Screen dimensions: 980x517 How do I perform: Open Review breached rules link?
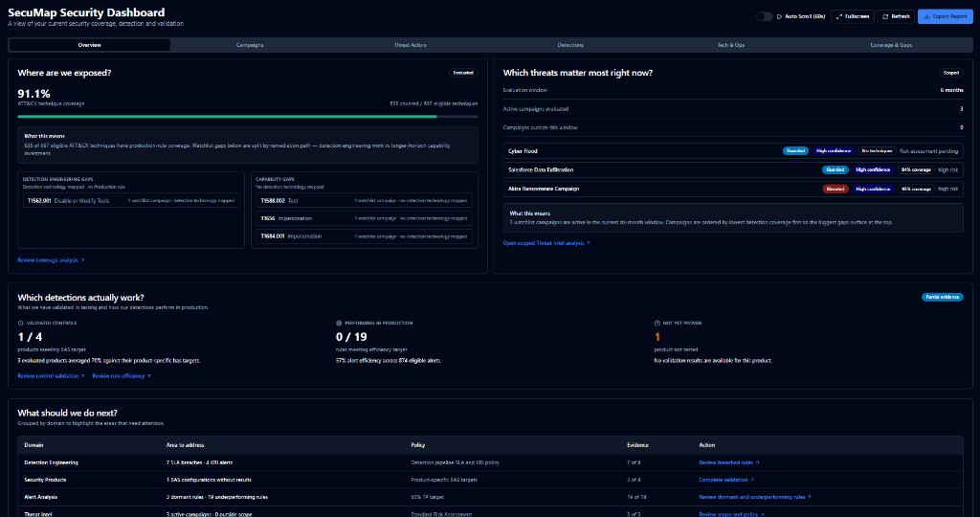(728, 462)
